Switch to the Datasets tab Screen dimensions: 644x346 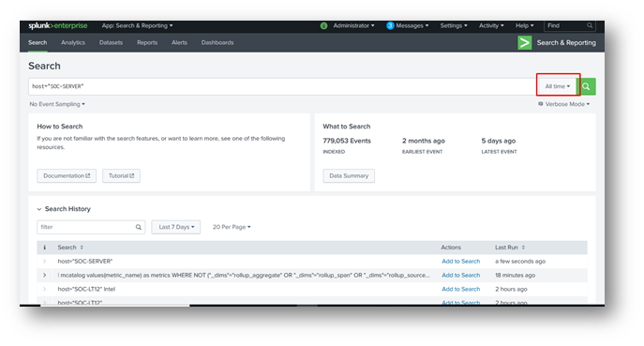111,43
